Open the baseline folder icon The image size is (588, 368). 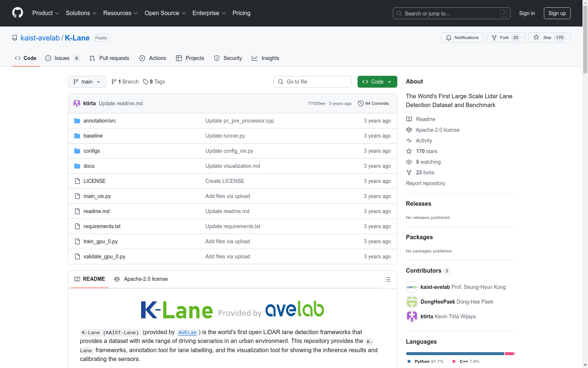pyautogui.click(x=77, y=136)
